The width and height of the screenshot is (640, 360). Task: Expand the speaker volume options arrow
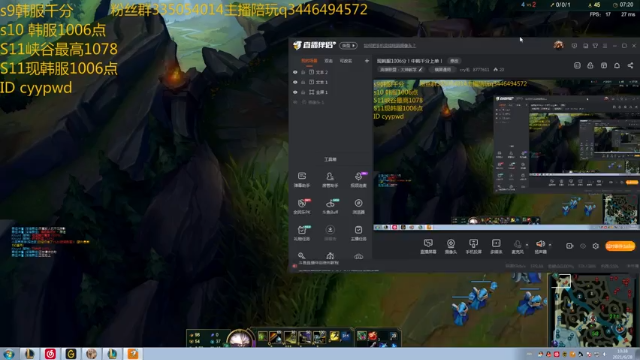click(x=550, y=245)
